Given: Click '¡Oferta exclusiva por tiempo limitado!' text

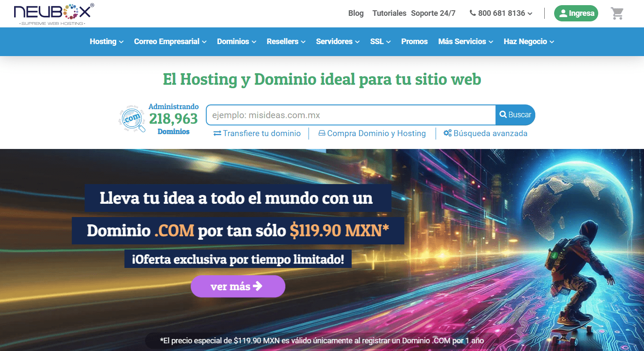Looking at the screenshot, I should coord(238,259).
